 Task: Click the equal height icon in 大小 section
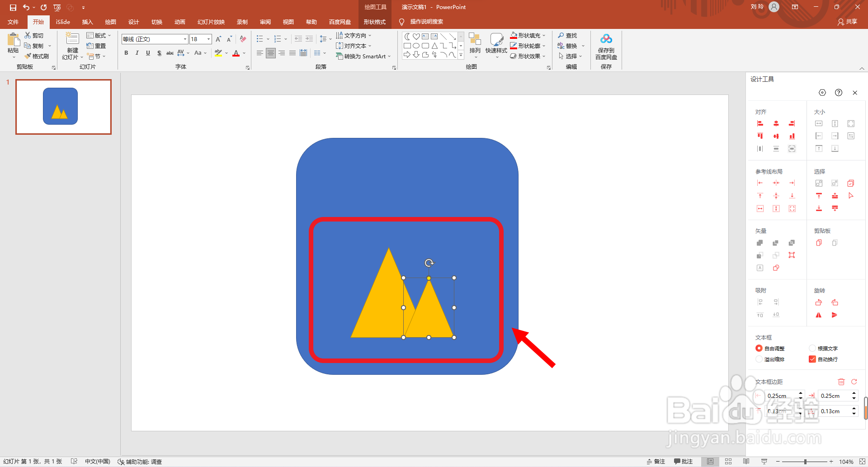point(835,123)
